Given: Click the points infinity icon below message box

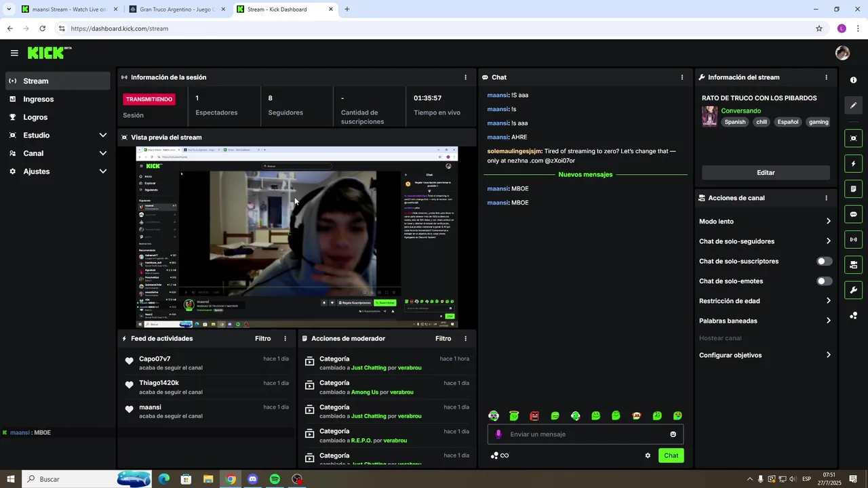Looking at the screenshot, I should click(500, 455).
